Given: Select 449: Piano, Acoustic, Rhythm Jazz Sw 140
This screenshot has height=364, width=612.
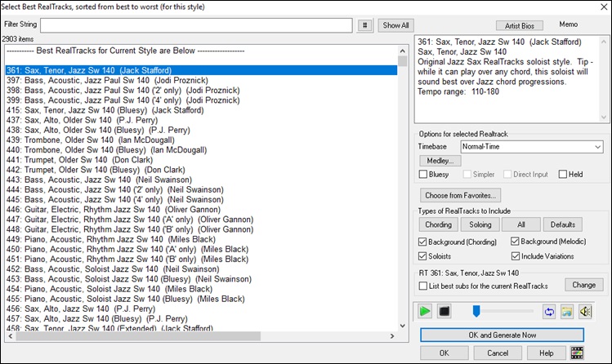Looking at the screenshot, I should [x=201, y=239].
